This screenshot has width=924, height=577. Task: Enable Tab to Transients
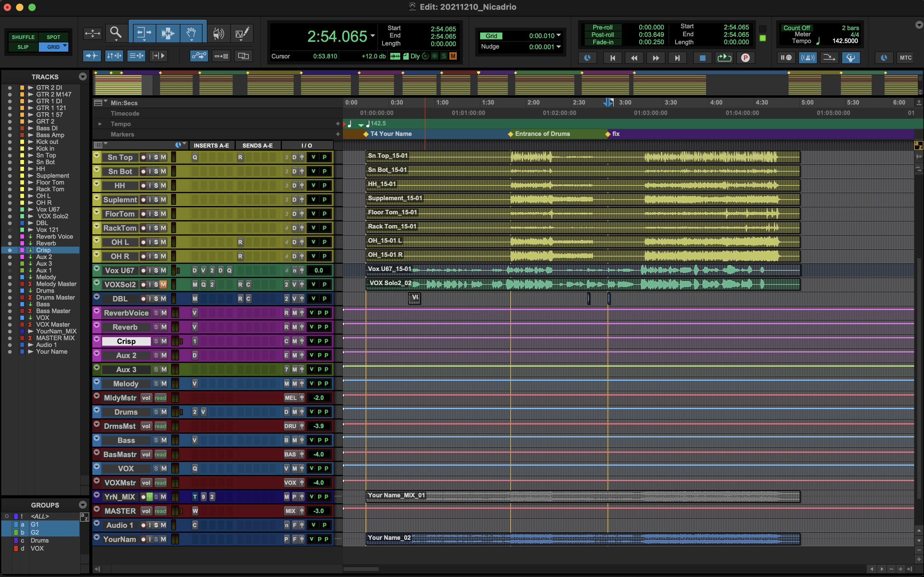92,56
